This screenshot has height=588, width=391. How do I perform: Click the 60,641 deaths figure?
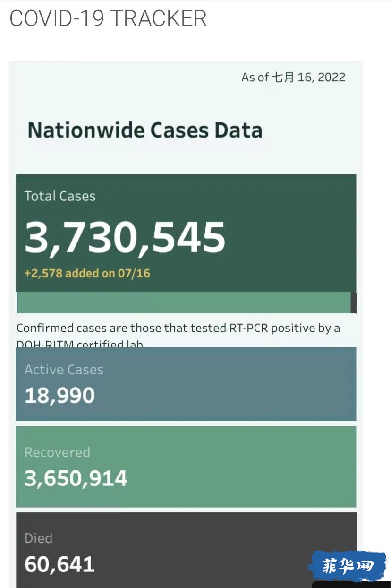click(x=59, y=564)
